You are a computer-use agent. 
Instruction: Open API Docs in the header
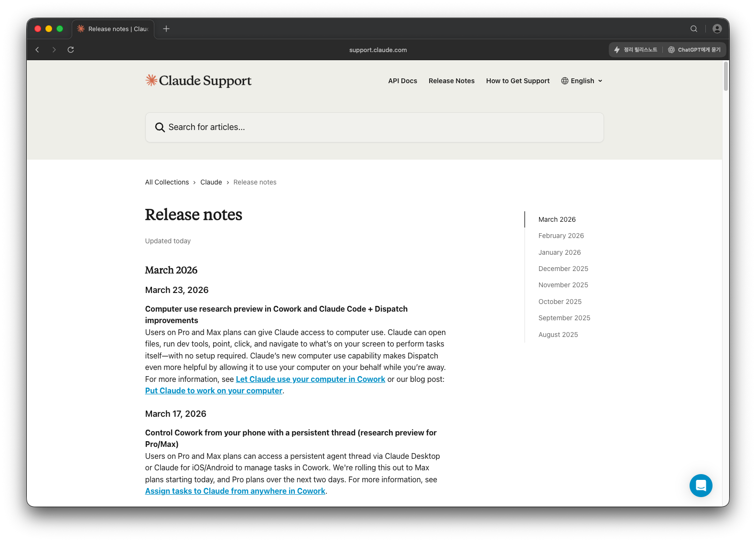pyautogui.click(x=402, y=81)
